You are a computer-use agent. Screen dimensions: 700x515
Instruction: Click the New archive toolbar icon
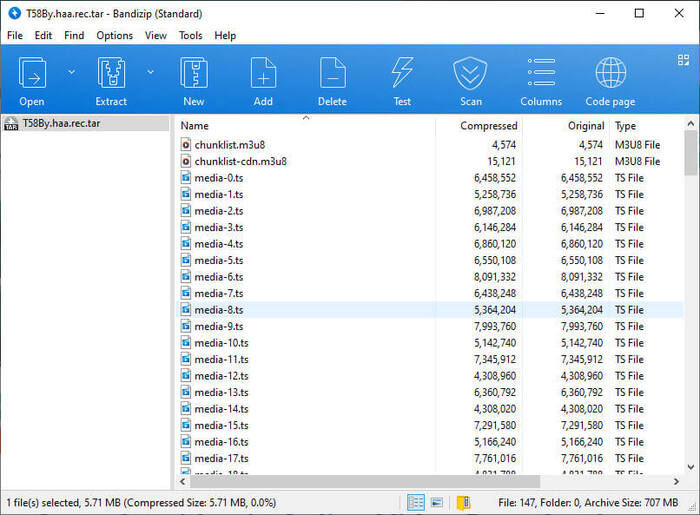coord(194,73)
